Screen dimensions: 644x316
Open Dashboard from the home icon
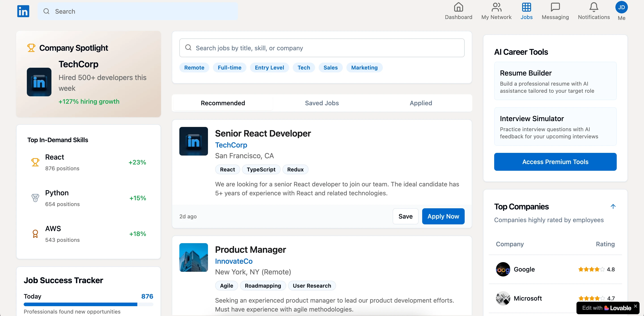[458, 7]
